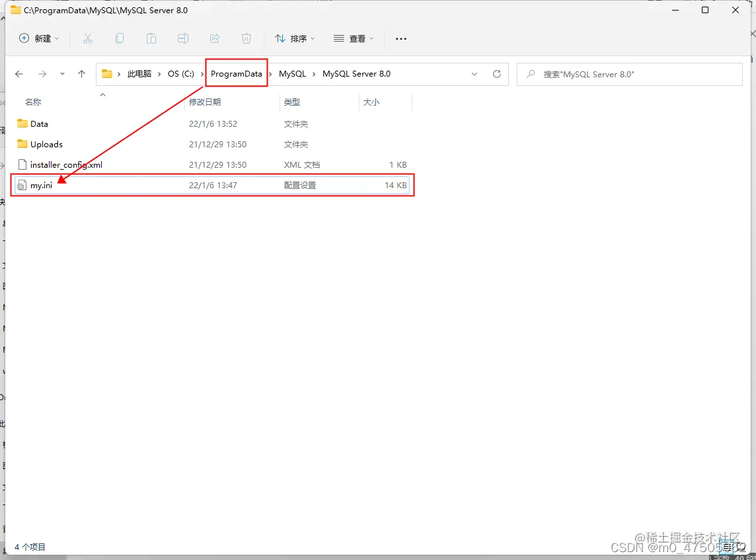Click the my.ini file icon
This screenshot has height=560, width=756.
point(22,185)
